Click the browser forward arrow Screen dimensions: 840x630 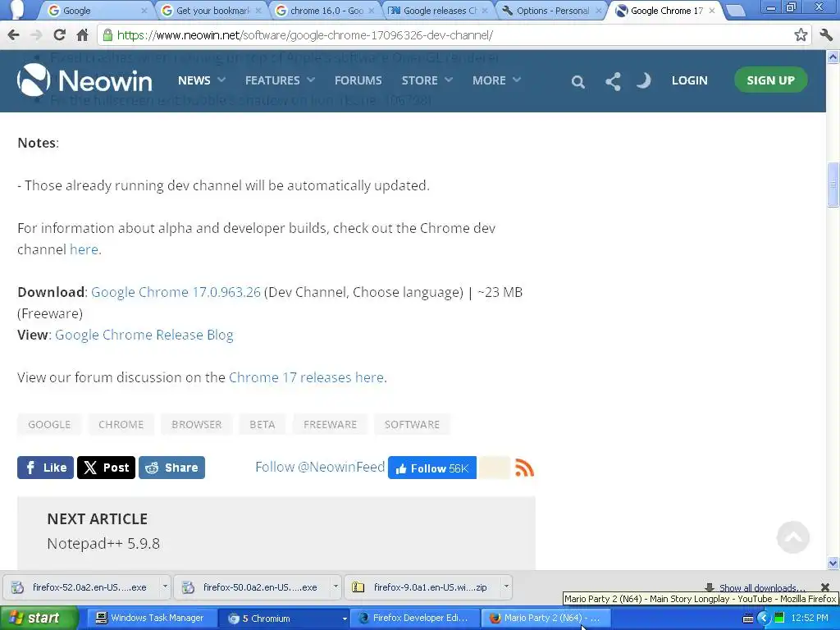(36, 35)
